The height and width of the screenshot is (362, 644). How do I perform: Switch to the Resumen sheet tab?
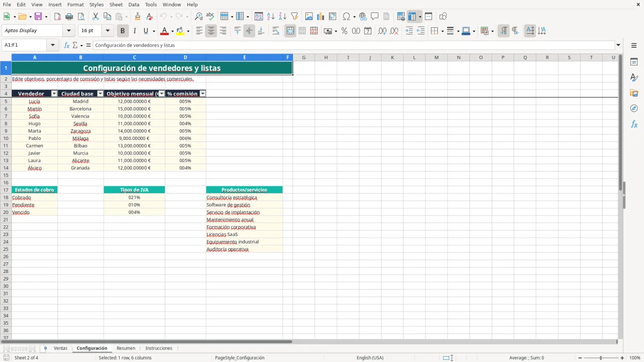coord(126,349)
